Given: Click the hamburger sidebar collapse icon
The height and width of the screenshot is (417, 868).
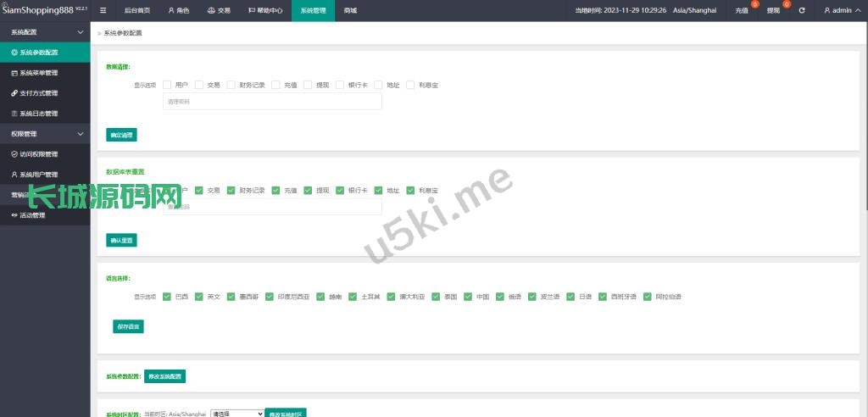Looking at the screenshot, I should coord(103,10).
